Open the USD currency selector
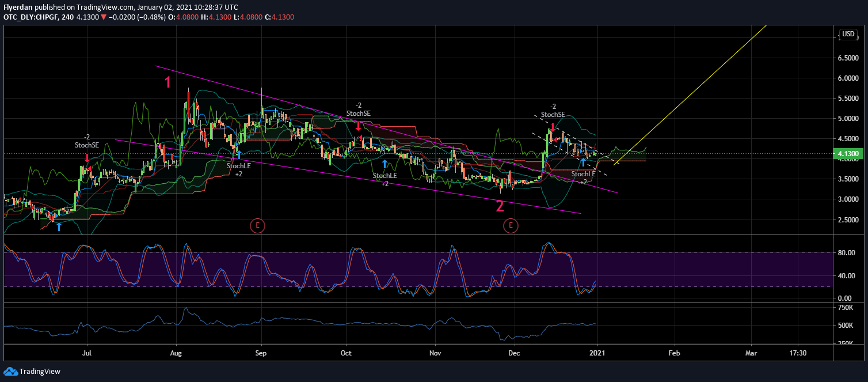868x382 pixels. click(x=848, y=34)
